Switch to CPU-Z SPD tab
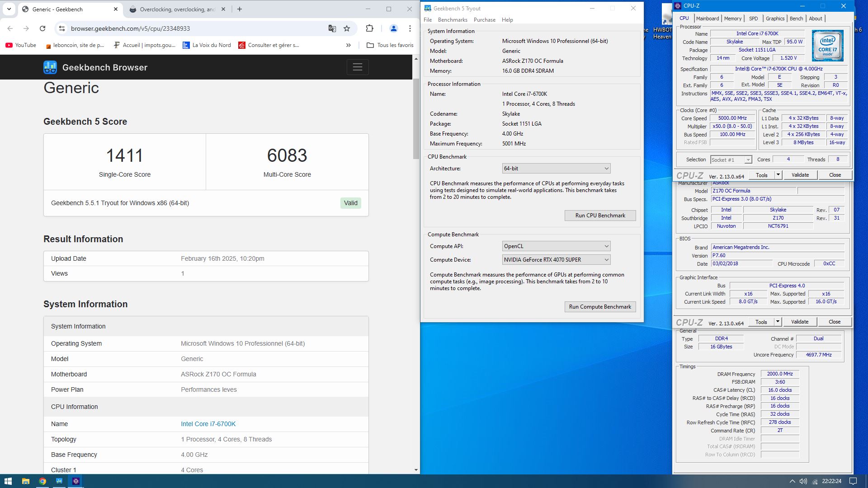The height and width of the screenshot is (488, 868). 753,19
